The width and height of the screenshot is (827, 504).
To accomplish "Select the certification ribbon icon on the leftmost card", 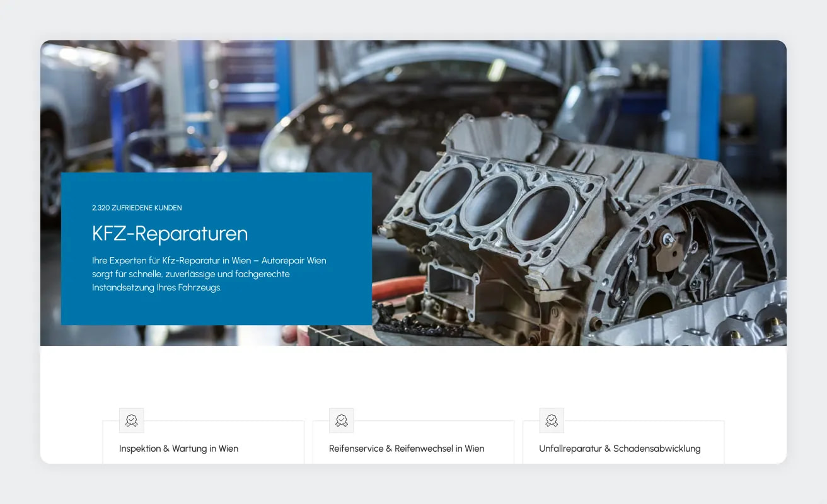I will point(131,420).
